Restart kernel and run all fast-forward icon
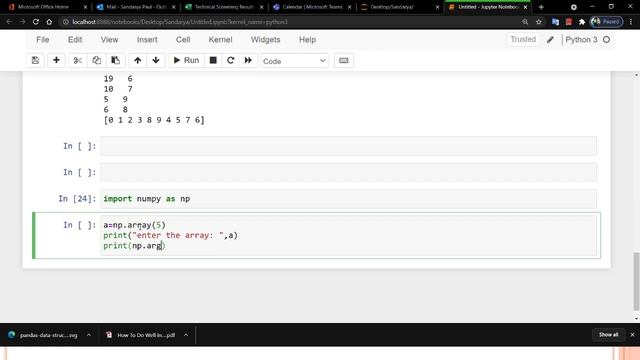This screenshot has width=640, height=360. coord(248,60)
